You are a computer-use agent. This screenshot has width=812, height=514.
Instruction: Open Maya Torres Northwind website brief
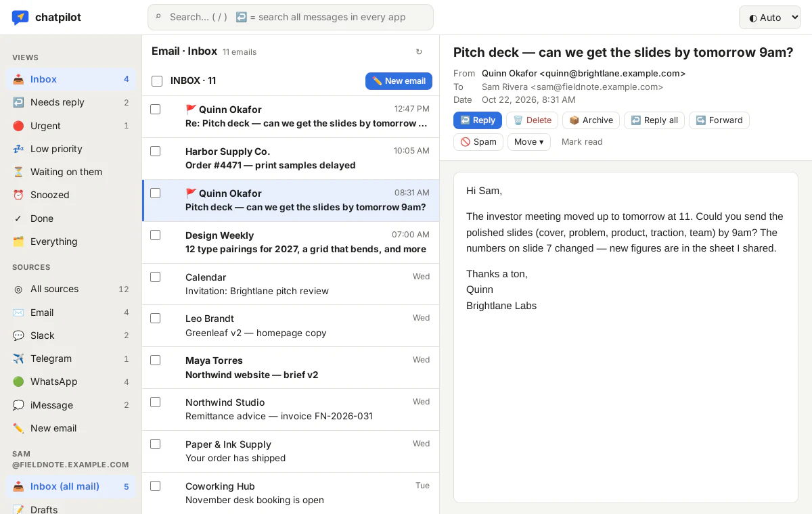(x=291, y=367)
